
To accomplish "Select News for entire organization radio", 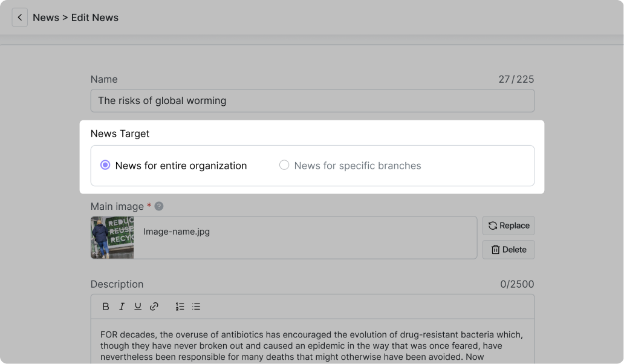I will pyautogui.click(x=105, y=165).
